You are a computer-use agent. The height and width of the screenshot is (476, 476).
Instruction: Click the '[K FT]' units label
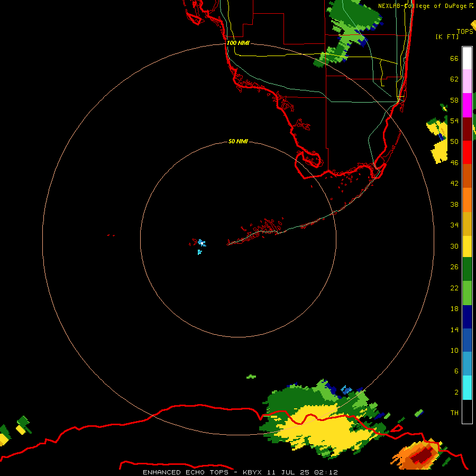coord(447,36)
